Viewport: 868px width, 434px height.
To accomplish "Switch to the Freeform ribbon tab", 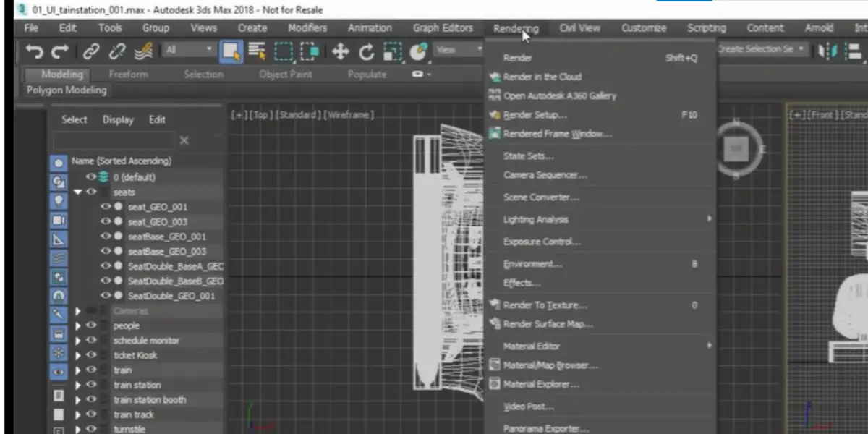I will (128, 75).
